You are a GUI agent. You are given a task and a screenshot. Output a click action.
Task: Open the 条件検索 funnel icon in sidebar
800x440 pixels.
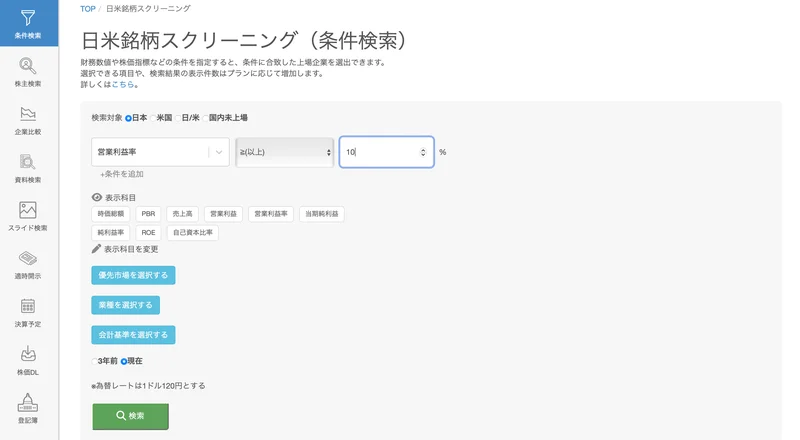coord(28,18)
